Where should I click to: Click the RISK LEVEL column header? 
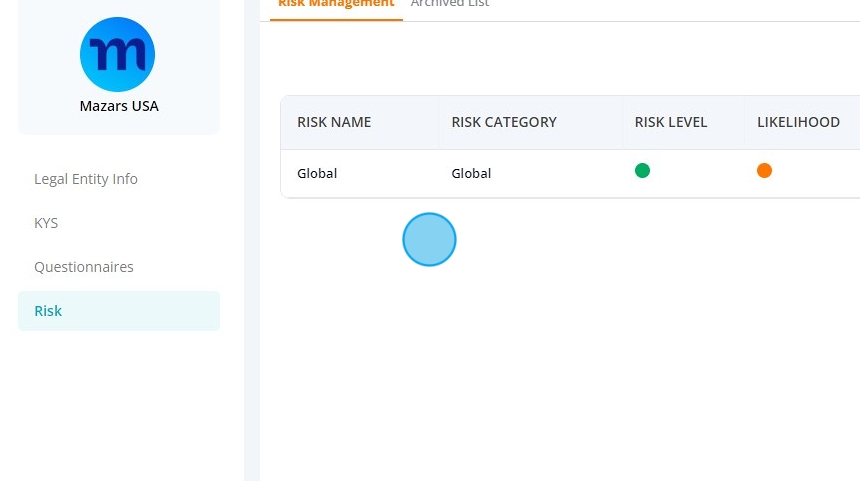[671, 122]
